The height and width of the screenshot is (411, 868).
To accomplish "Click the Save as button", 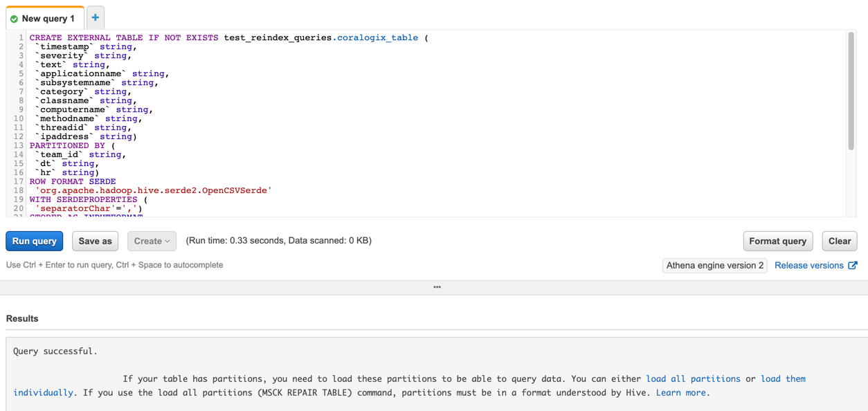I will coord(96,241).
